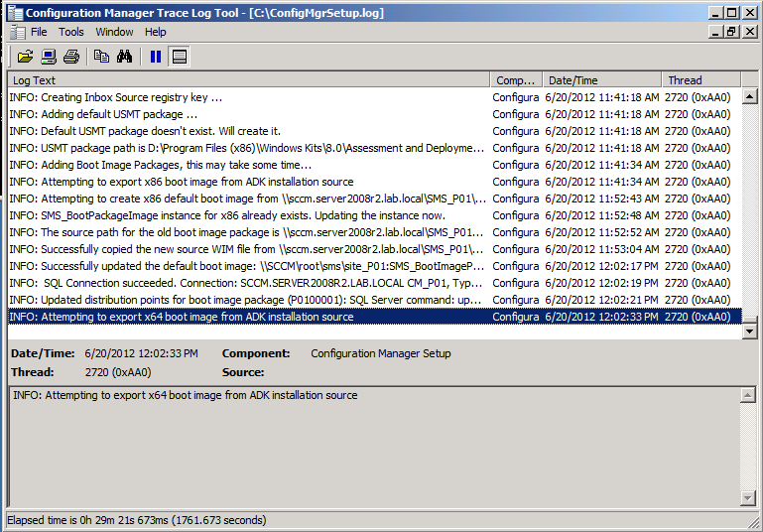Select row 'Attempting to export x86 boot image'
Screen dimensions: 763x532
pos(375,182)
